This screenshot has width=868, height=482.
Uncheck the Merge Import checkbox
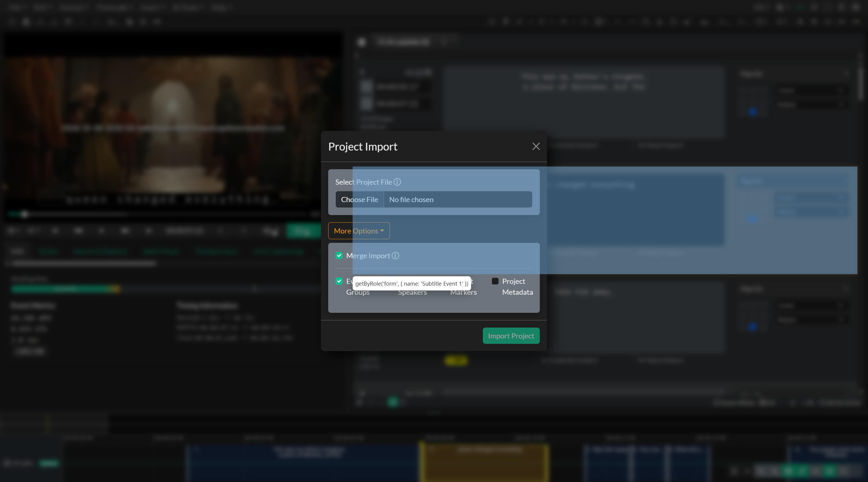pos(339,256)
